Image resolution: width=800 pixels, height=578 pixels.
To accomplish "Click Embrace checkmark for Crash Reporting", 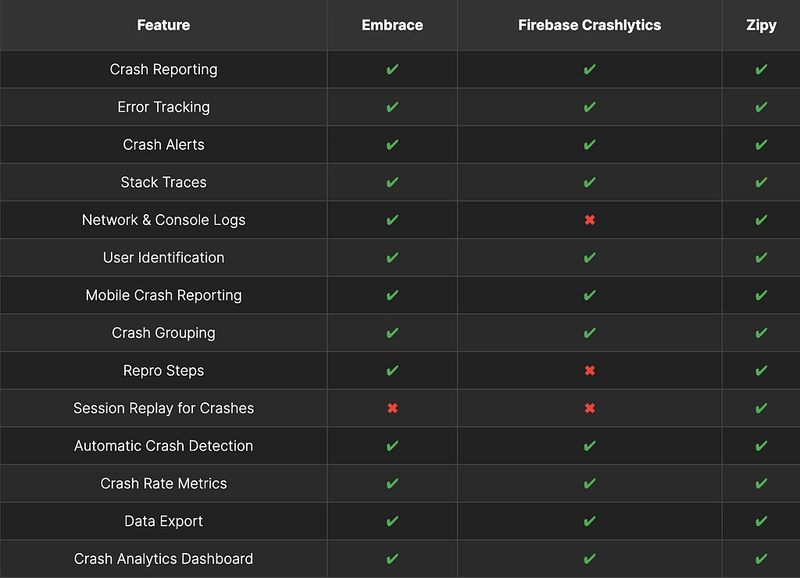I will (x=392, y=69).
